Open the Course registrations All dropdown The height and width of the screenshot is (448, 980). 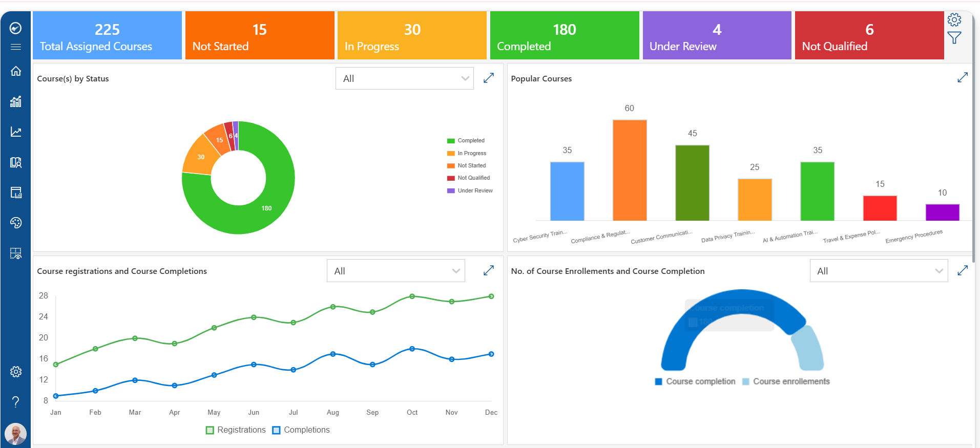[x=396, y=271]
